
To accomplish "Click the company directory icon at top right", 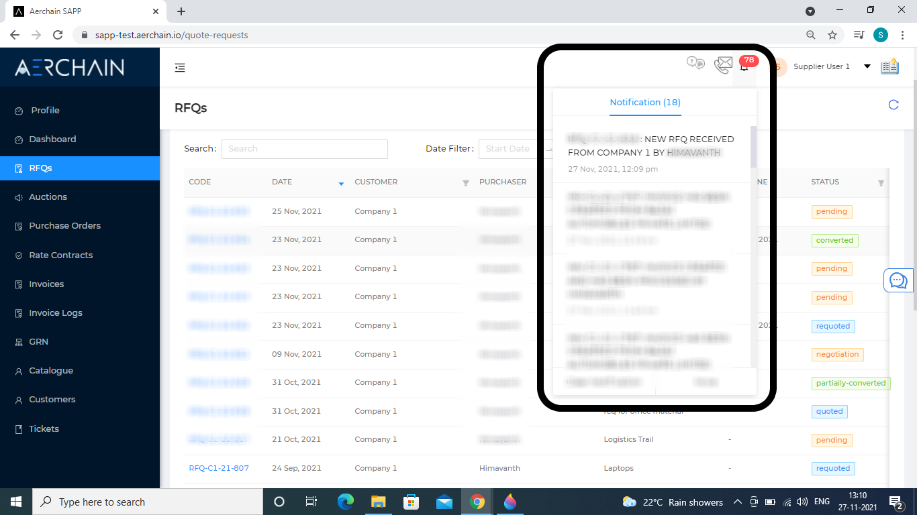I will (x=890, y=67).
